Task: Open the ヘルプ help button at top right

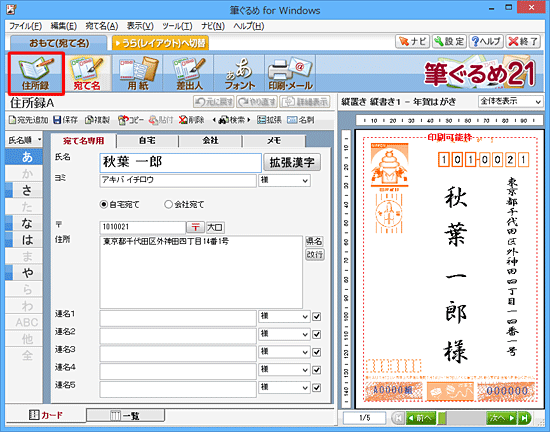Action: coord(486,42)
